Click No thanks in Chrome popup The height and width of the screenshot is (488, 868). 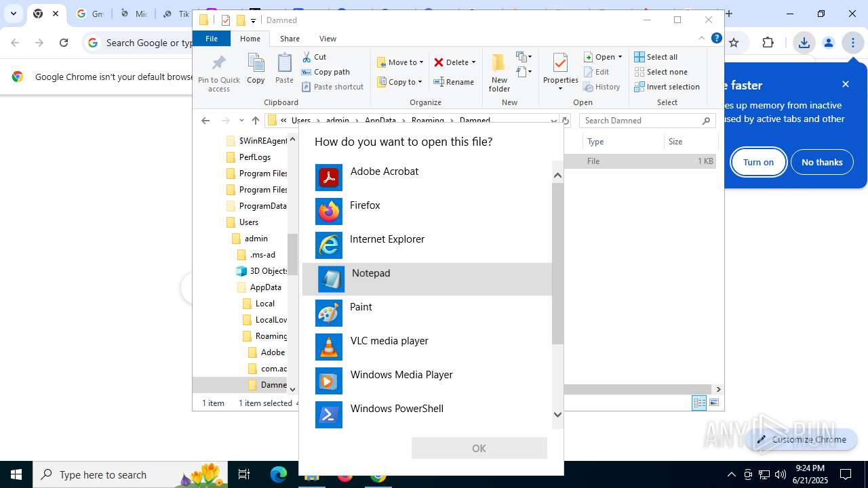(822, 162)
